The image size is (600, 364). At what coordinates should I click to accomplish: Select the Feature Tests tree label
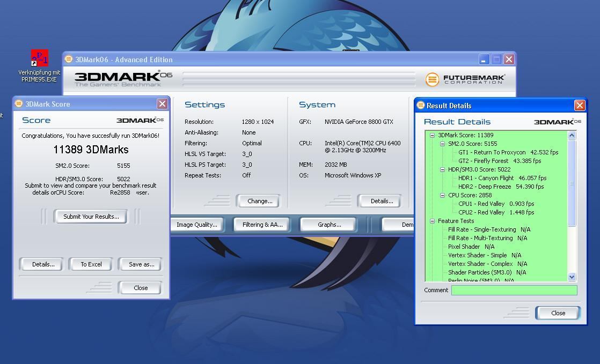pos(456,221)
